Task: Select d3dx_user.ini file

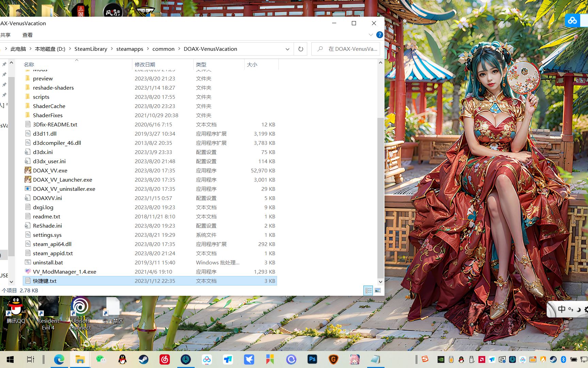Action: point(49,161)
